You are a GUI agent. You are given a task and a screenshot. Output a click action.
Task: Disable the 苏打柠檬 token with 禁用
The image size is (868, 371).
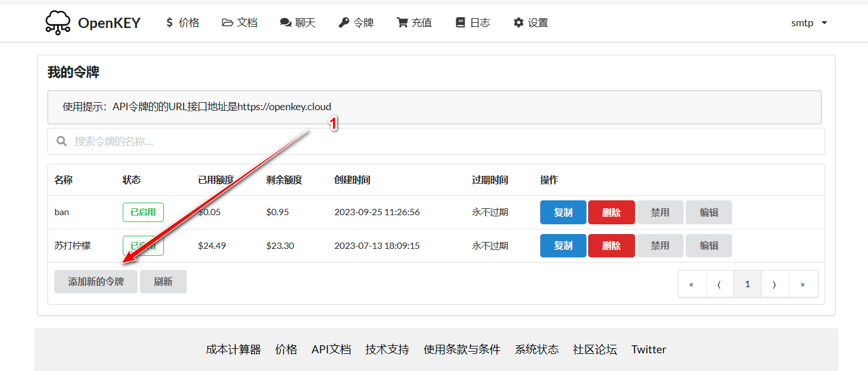660,246
